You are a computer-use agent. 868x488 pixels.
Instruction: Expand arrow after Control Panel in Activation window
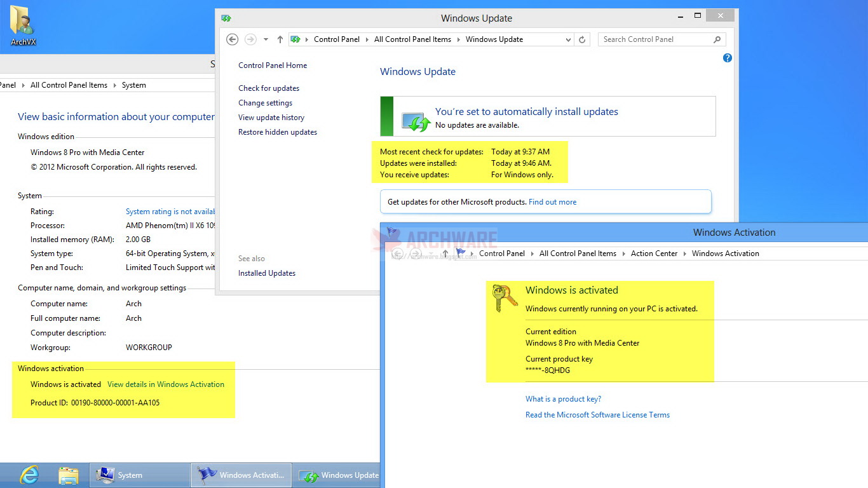(x=532, y=254)
